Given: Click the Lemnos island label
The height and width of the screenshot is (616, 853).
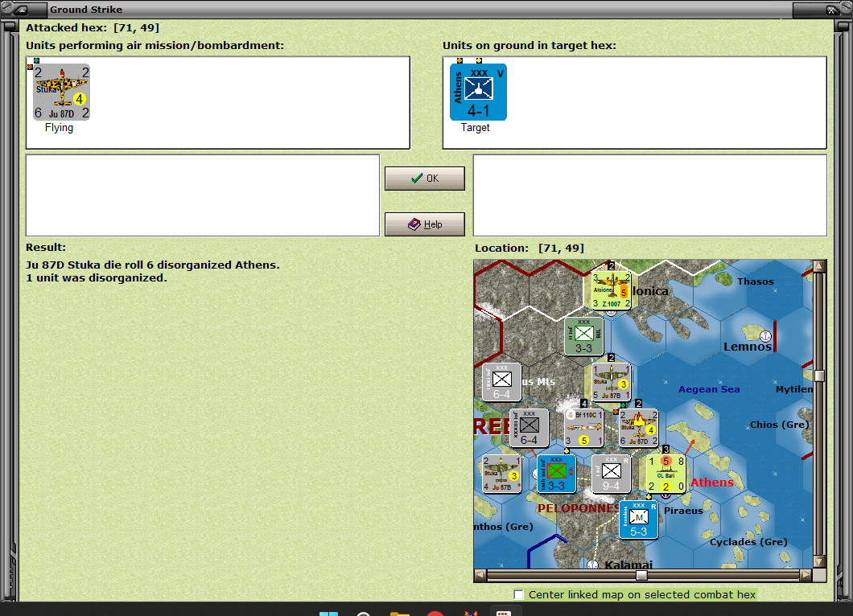Looking at the screenshot, I should click(x=748, y=347).
